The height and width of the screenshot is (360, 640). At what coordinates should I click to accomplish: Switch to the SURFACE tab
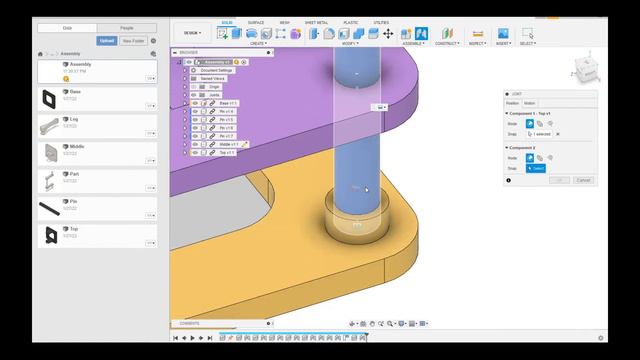[256, 22]
